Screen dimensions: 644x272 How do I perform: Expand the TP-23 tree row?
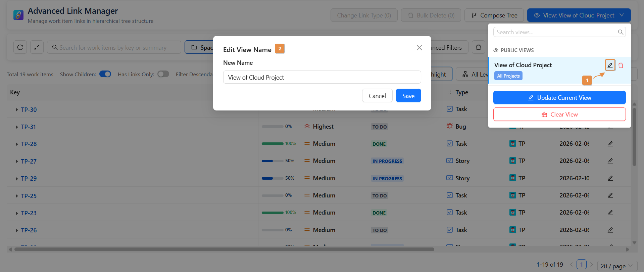[x=16, y=213]
